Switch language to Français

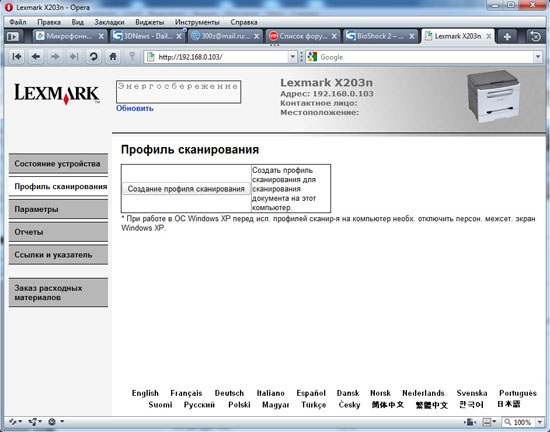(x=186, y=393)
